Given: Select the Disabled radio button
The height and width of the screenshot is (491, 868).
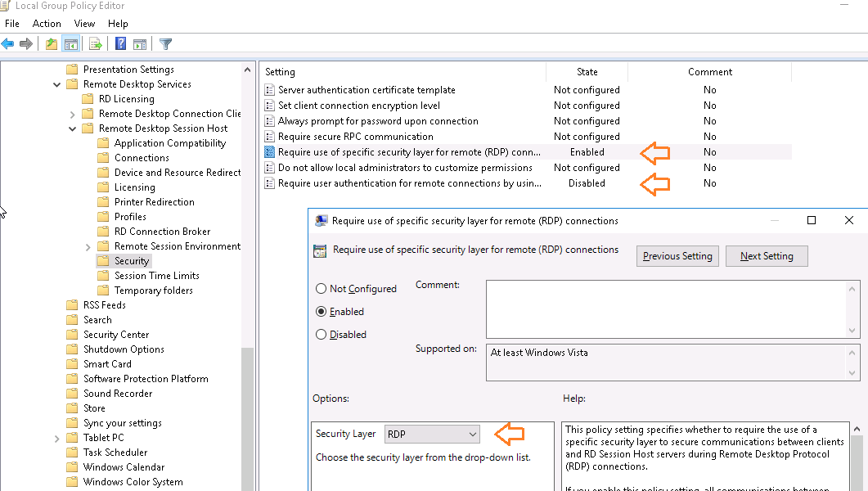Looking at the screenshot, I should coord(322,335).
